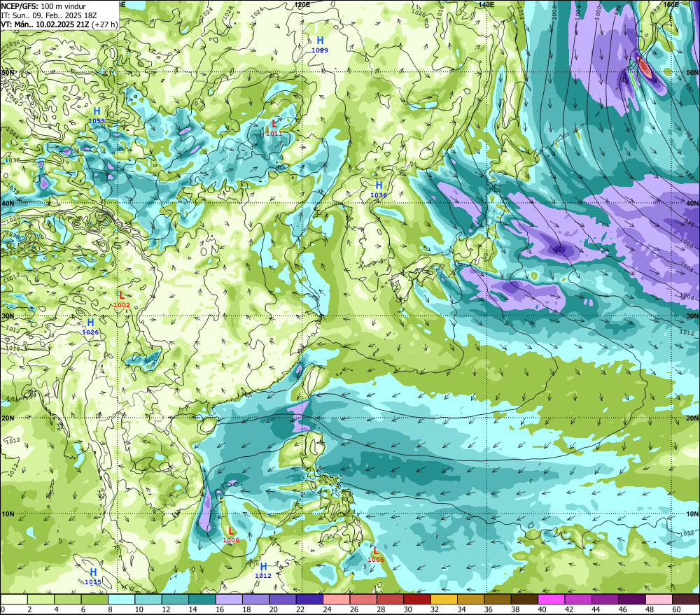The height and width of the screenshot is (615, 700).
Task: Pick the dark red 30–32 legend swatch
Action: pos(417,599)
